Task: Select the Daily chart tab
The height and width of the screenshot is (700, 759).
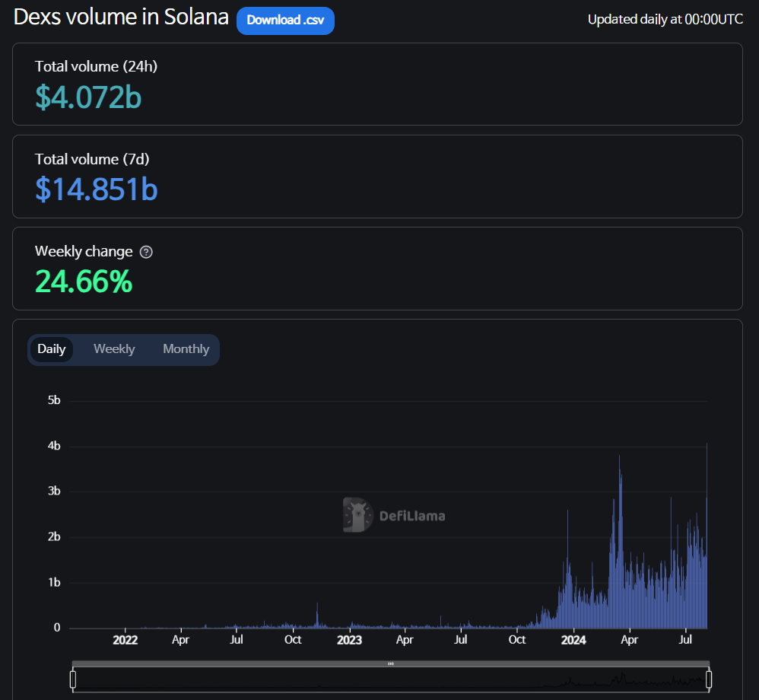Action: point(52,349)
